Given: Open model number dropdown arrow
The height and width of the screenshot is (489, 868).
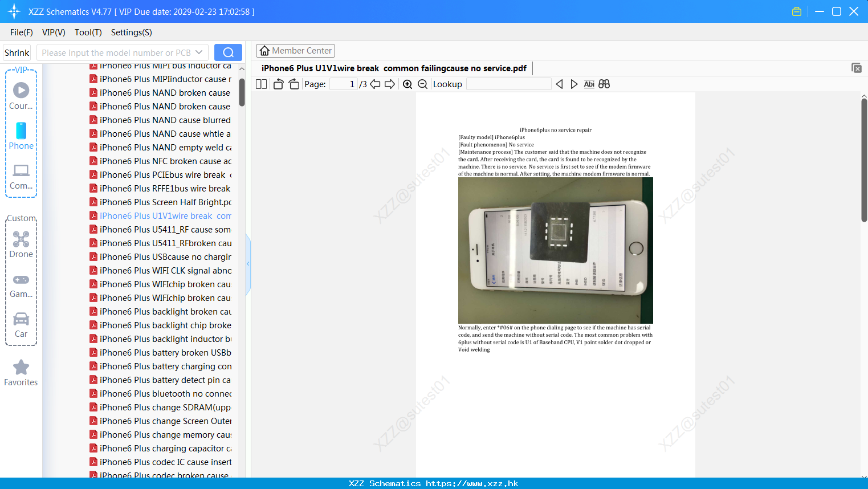Looking at the screenshot, I should (x=199, y=52).
